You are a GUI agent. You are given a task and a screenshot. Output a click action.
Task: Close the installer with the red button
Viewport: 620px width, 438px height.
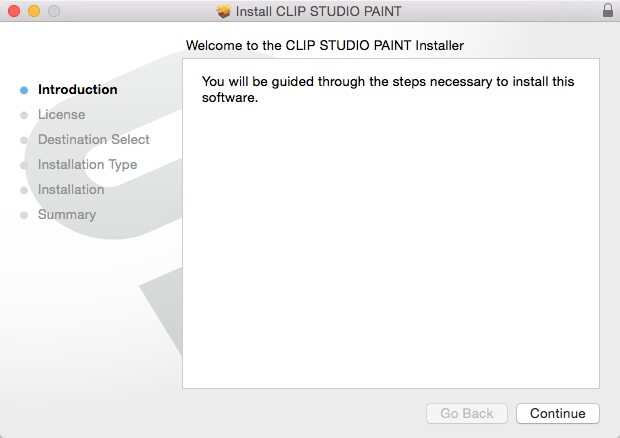tap(13, 11)
